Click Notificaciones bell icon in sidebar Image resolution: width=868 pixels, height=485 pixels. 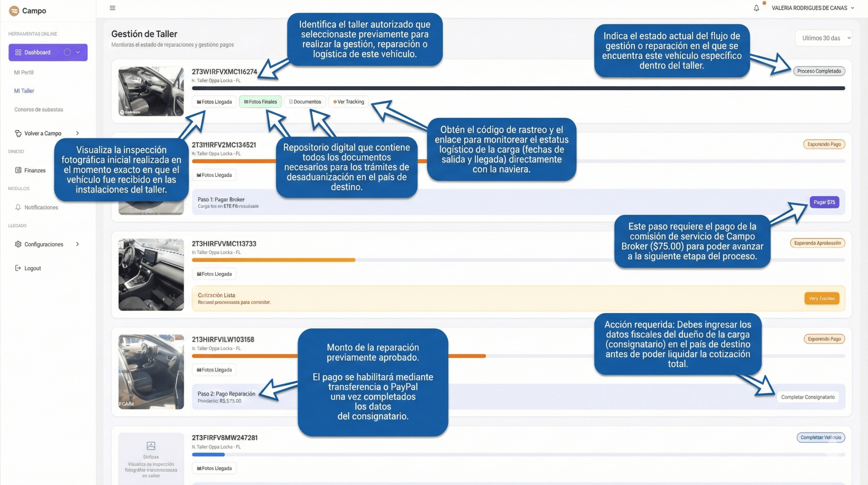18,207
